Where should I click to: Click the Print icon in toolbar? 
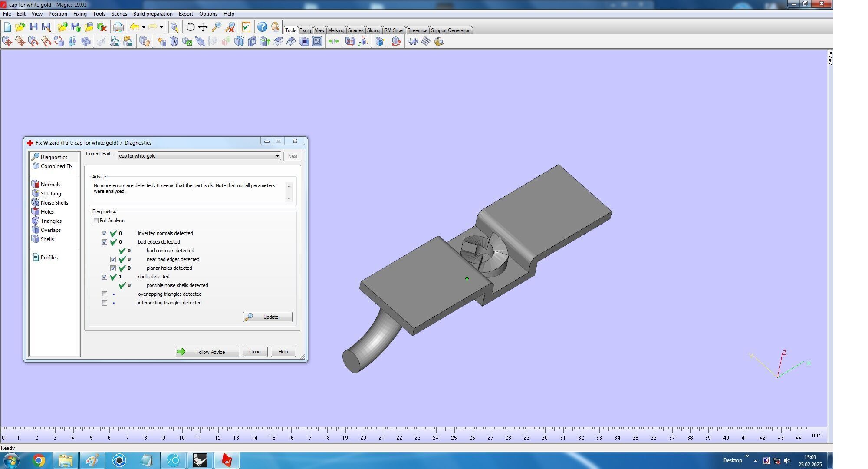118,27
